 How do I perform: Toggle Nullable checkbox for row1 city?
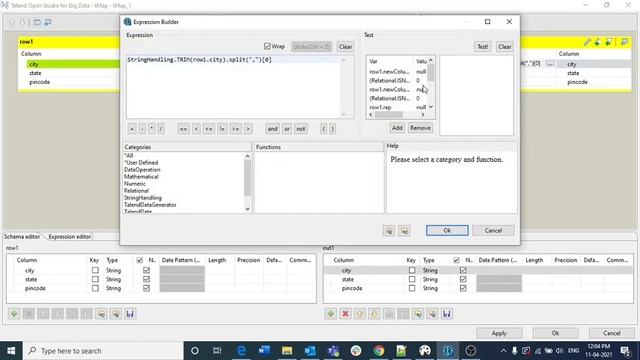(x=147, y=270)
